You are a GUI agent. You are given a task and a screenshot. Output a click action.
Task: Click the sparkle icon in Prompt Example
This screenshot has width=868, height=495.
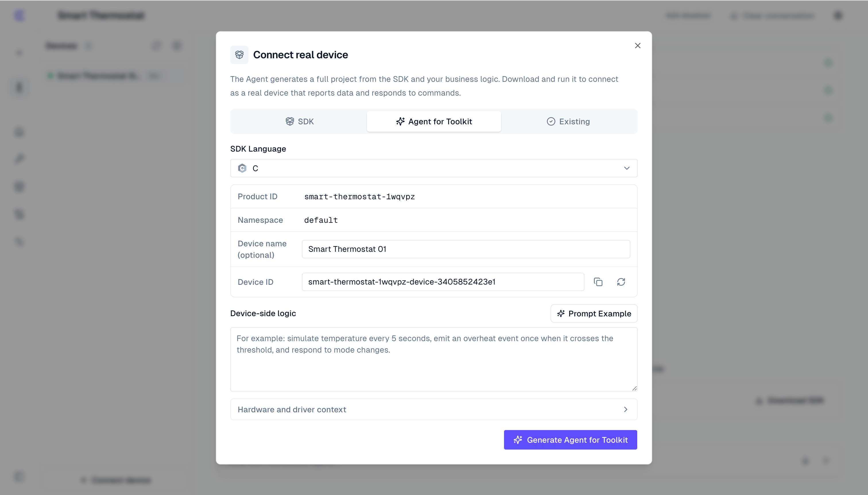click(561, 314)
